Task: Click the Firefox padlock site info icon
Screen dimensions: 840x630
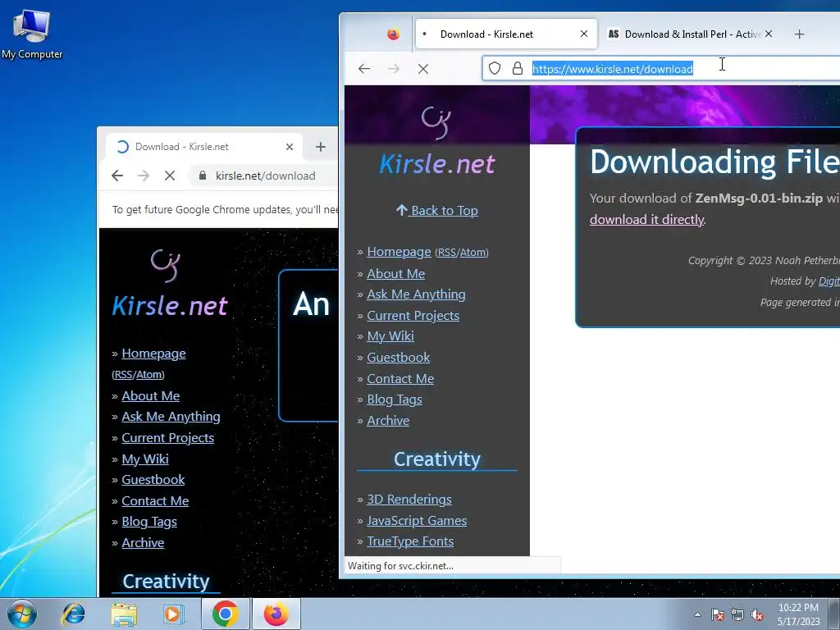Action: (518, 69)
